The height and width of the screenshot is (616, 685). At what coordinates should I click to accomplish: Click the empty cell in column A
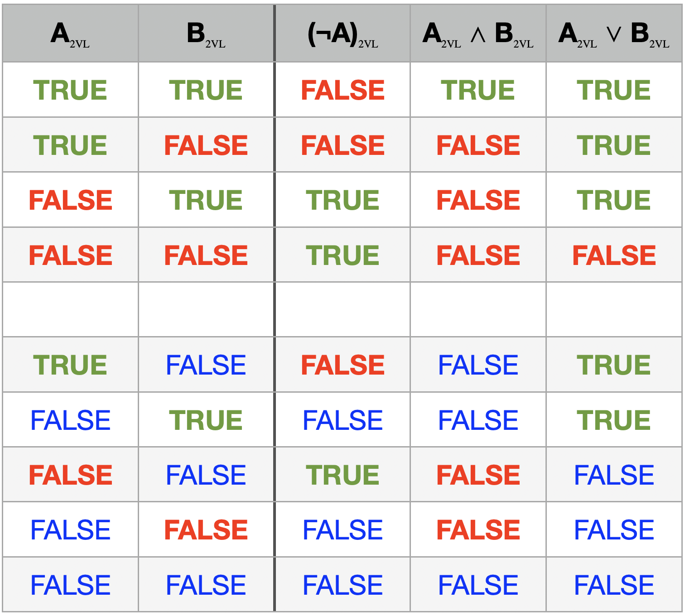(x=70, y=310)
